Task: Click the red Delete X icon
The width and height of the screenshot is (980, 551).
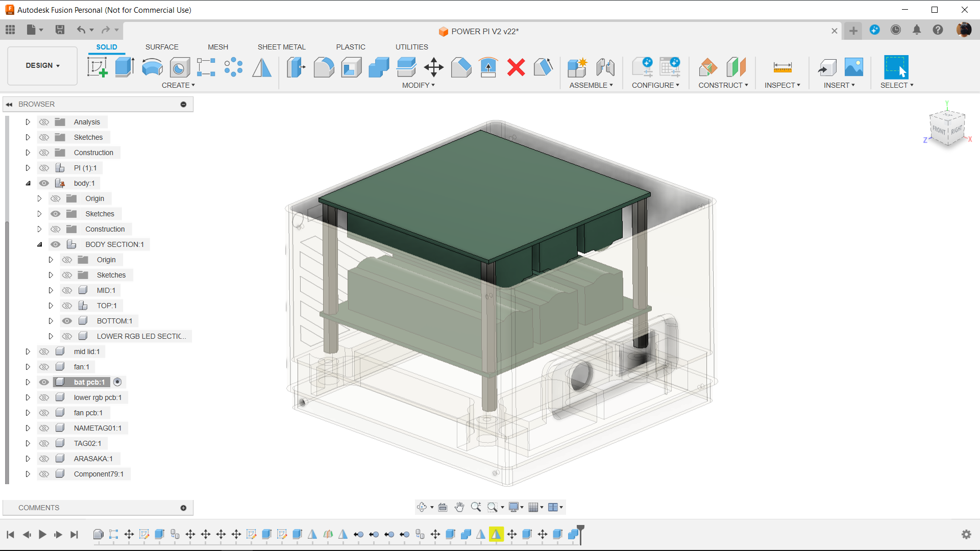Action: tap(516, 67)
